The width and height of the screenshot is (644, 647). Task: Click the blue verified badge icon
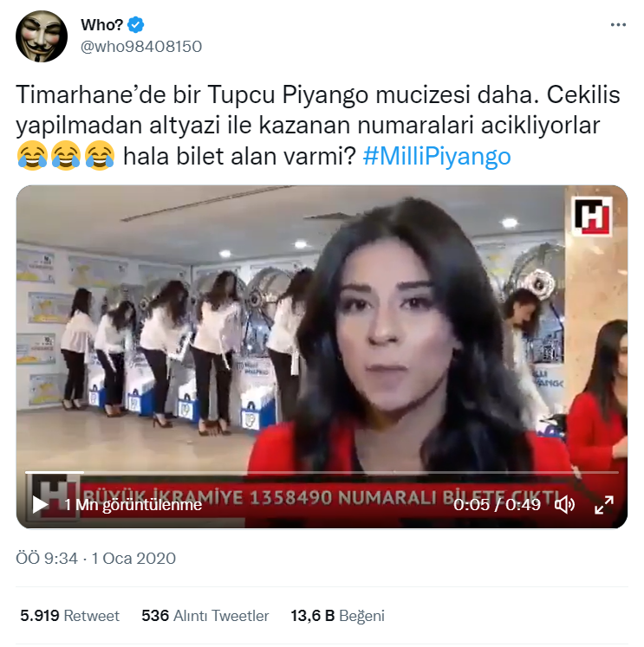pos(135,25)
